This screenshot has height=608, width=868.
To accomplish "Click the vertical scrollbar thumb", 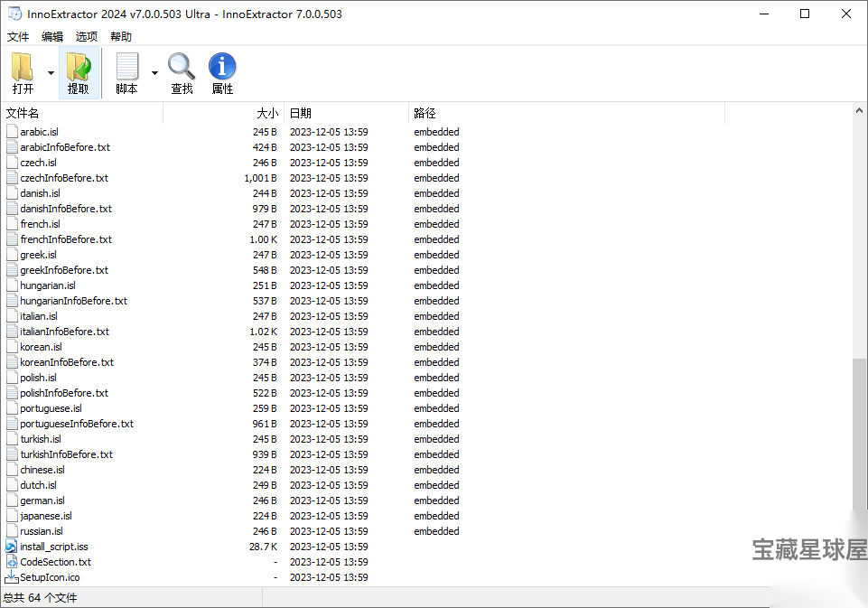I will point(859,434).
